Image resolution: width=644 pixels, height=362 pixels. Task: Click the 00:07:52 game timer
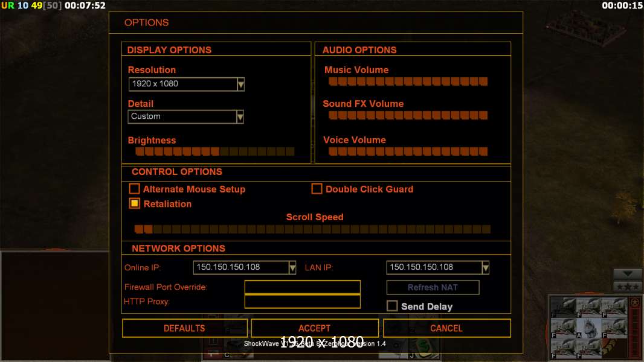click(85, 5)
